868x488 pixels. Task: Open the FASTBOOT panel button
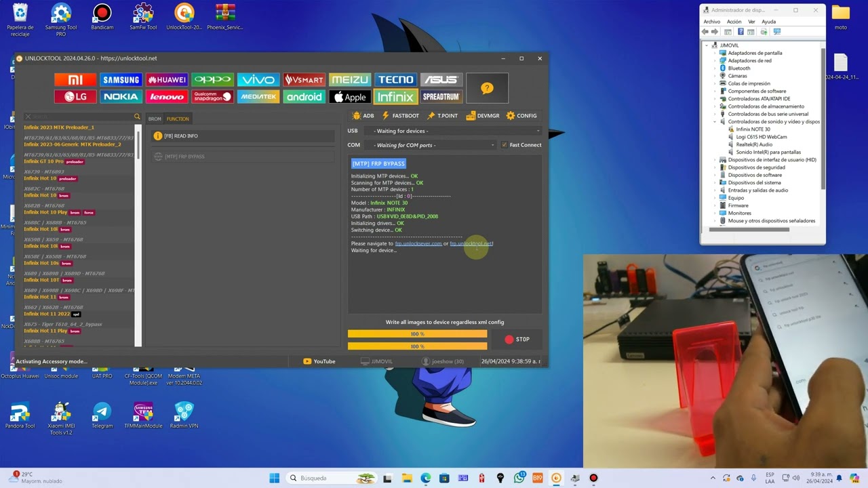[401, 116]
